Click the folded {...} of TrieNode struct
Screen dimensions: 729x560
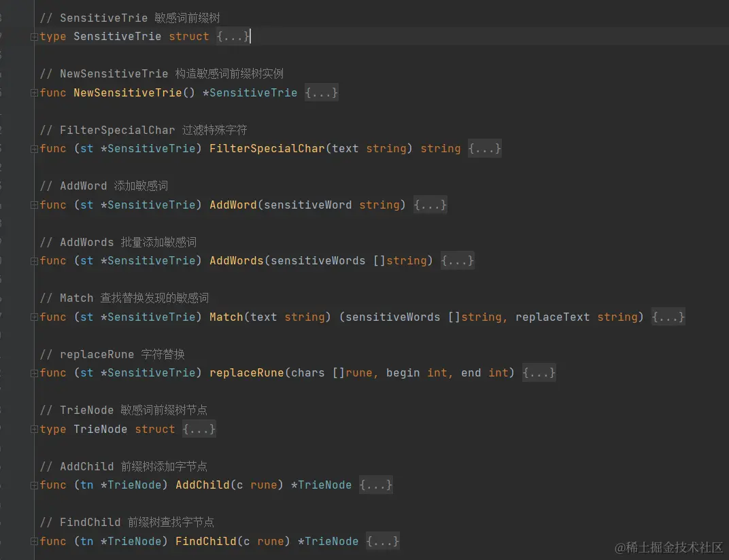[x=199, y=429]
